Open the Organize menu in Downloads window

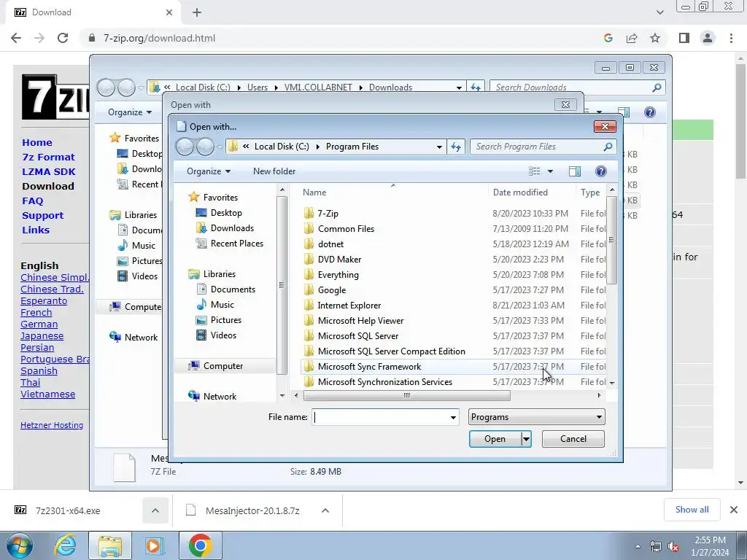tap(130, 112)
